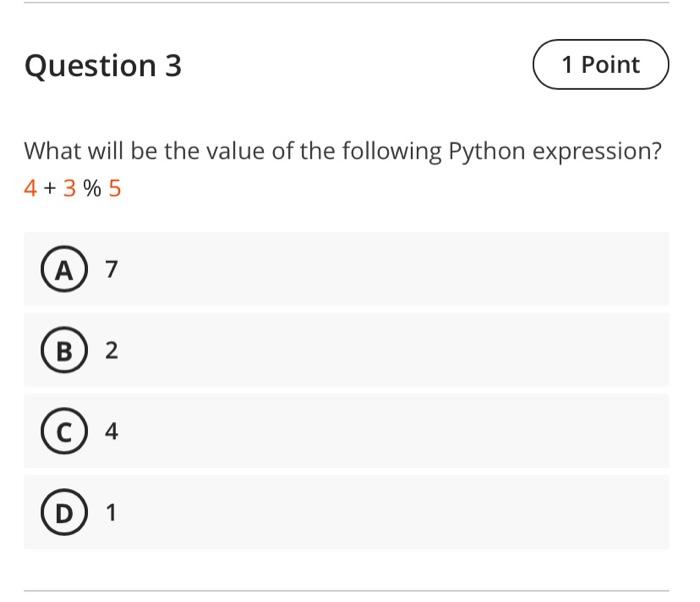Click the percent operator in the expression
700x602 pixels.
point(92,188)
